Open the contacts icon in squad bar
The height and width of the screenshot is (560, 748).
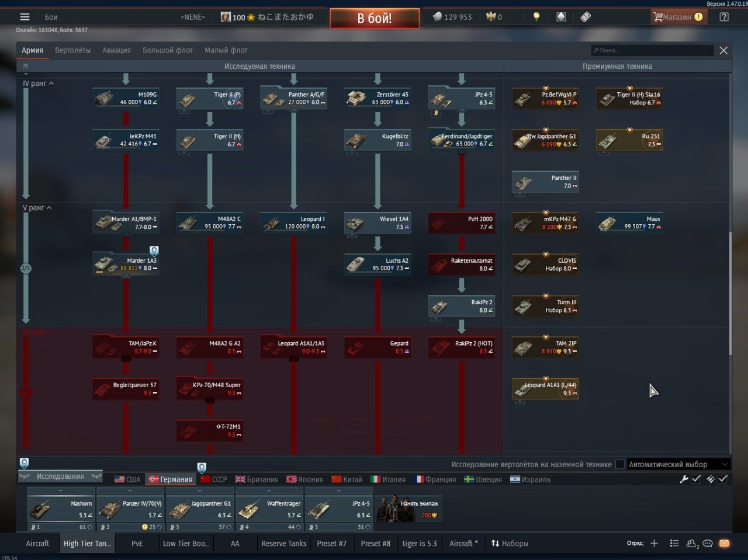692,543
